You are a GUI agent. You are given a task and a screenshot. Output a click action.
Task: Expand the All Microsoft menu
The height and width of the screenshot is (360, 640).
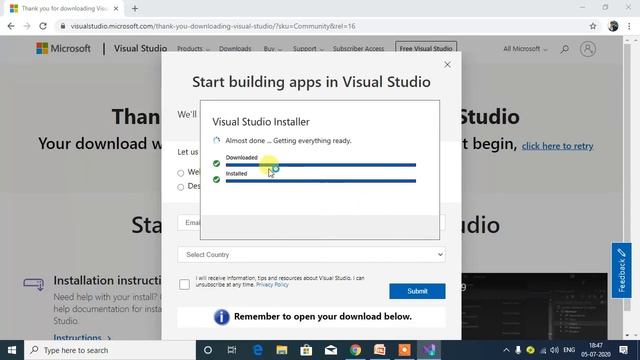point(525,49)
